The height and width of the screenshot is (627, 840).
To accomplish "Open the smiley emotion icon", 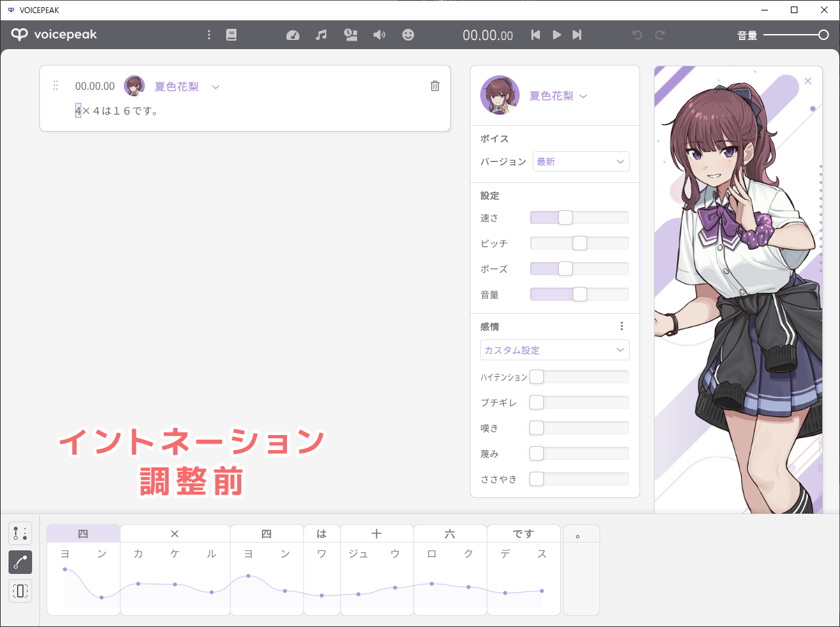I will 408,35.
